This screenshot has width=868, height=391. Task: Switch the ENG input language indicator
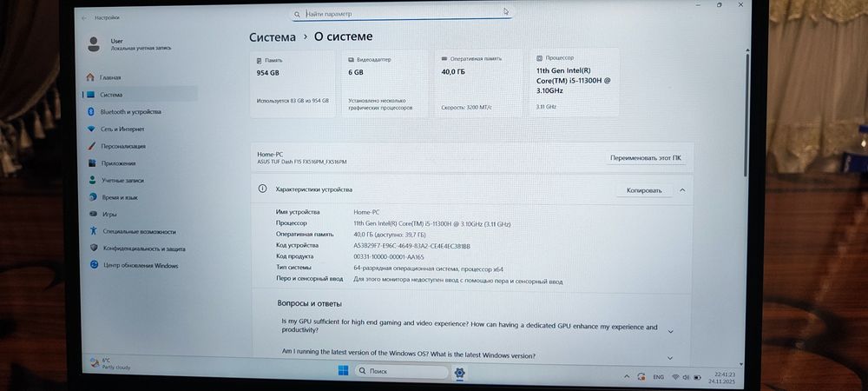(x=658, y=377)
